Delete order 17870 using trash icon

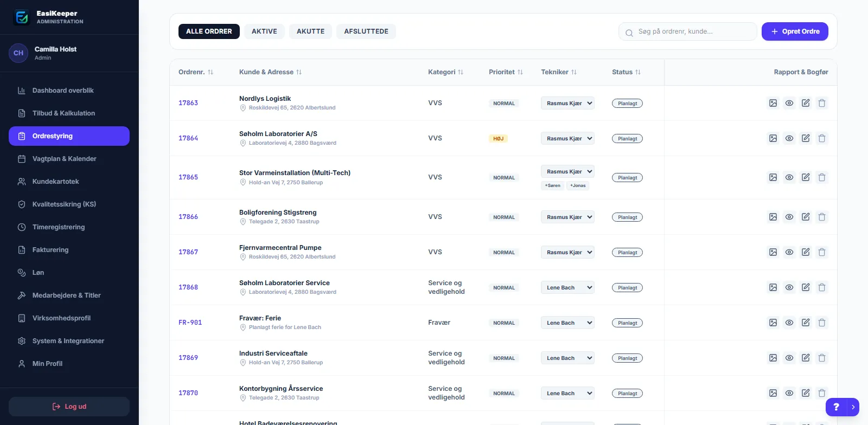pos(822,393)
